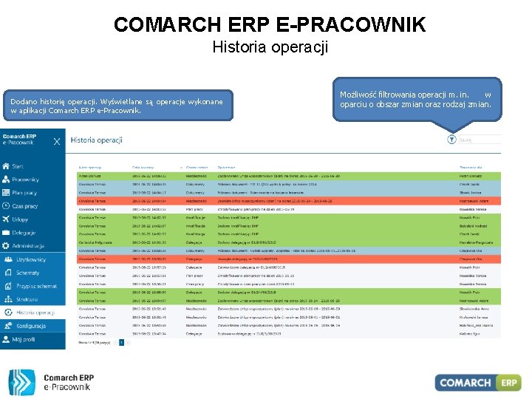Image resolution: width=532 pixels, height=399 pixels.
Task: Open Struktura via the hierarchy icon
Action: click(8, 299)
